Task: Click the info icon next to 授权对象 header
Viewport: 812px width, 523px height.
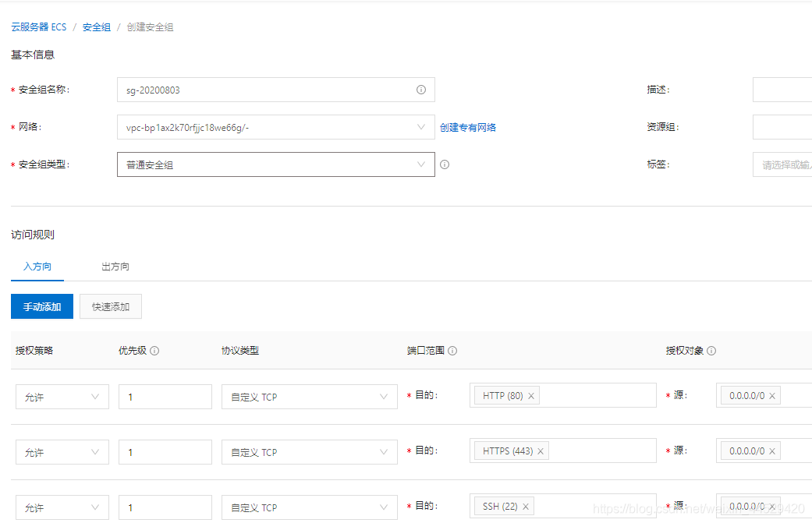Action: click(x=711, y=351)
